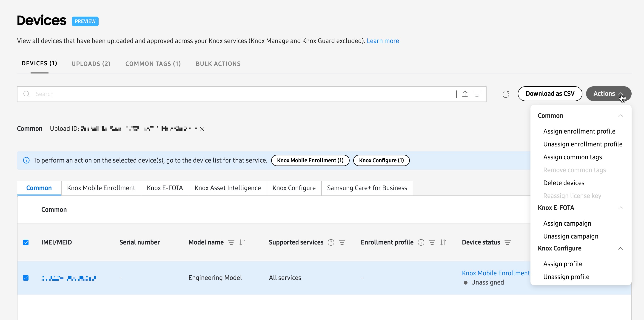Select Assign enrollment profile from the menu
Viewport: 644px width, 320px height.
(579, 131)
